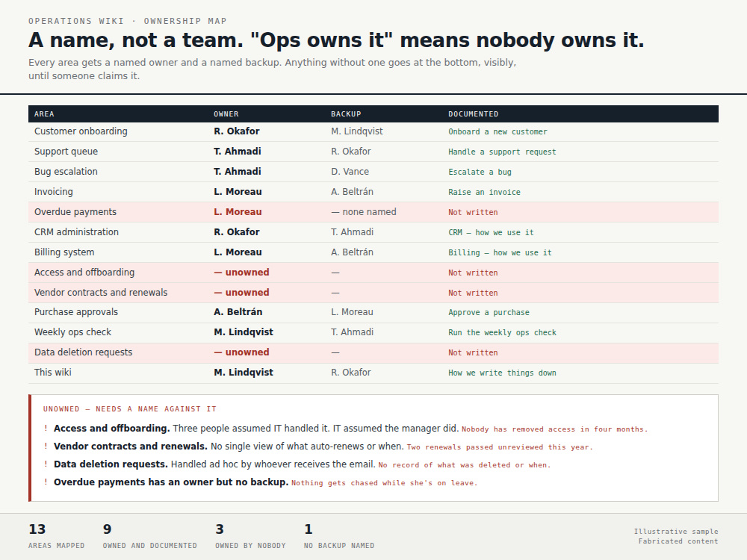Image resolution: width=747 pixels, height=560 pixels.
Task: Click the 'UNOWNED — NEEDS A NAME AGAINST IT' heading
Action: (129, 409)
